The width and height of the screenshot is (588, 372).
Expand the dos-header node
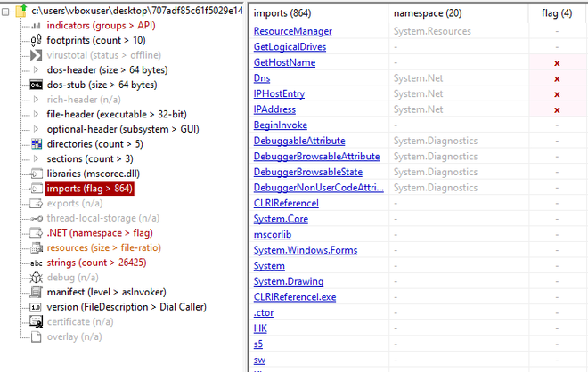point(36,69)
